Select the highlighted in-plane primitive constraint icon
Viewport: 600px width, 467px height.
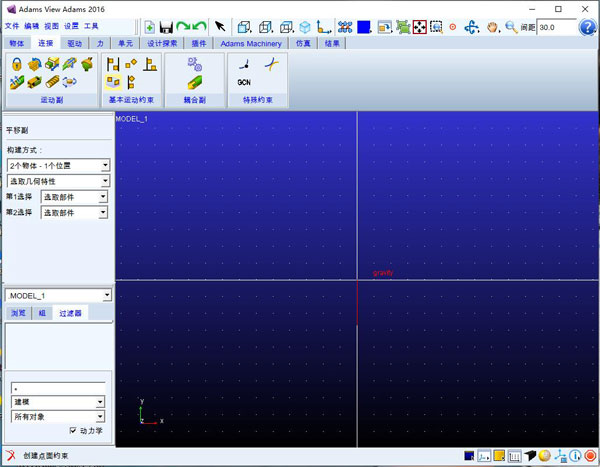[x=113, y=82]
